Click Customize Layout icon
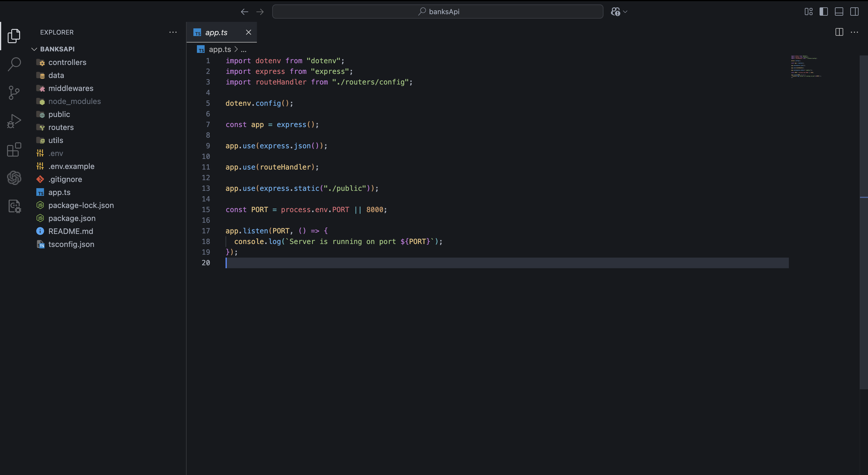868x475 pixels. 808,12
